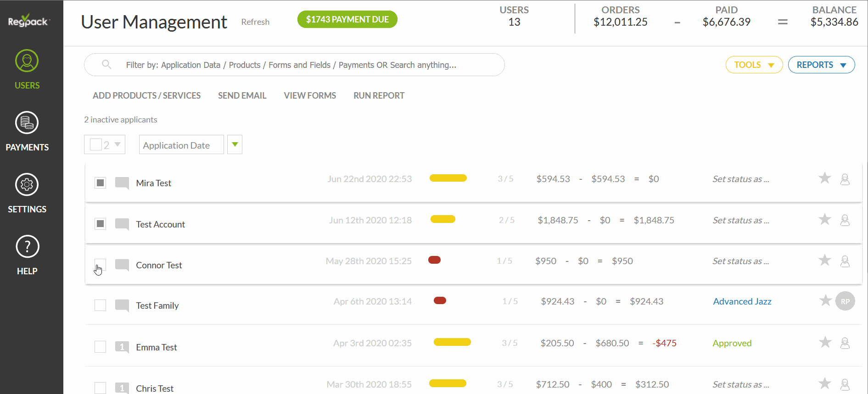Open the Settings gear in sidebar

click(27, 193)
